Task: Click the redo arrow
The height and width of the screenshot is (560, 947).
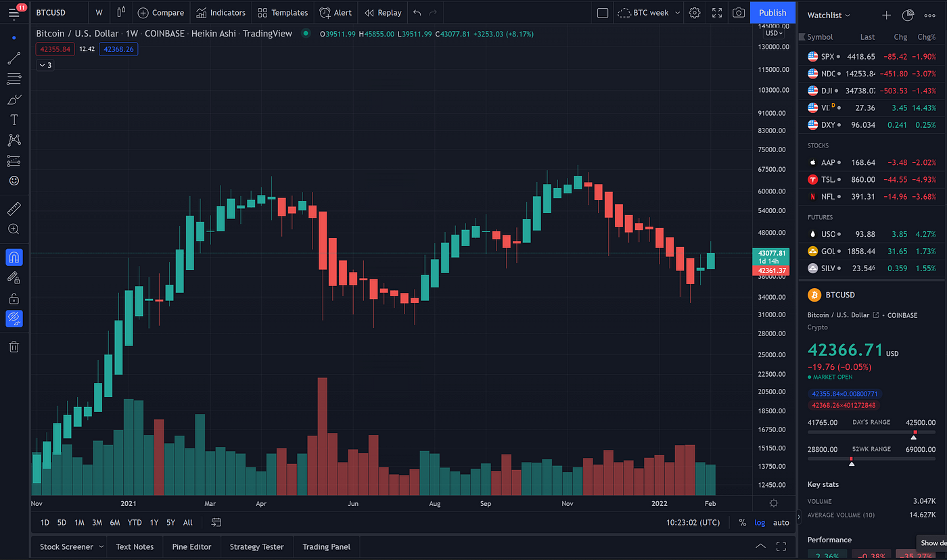Action: (x=433, y=12)
